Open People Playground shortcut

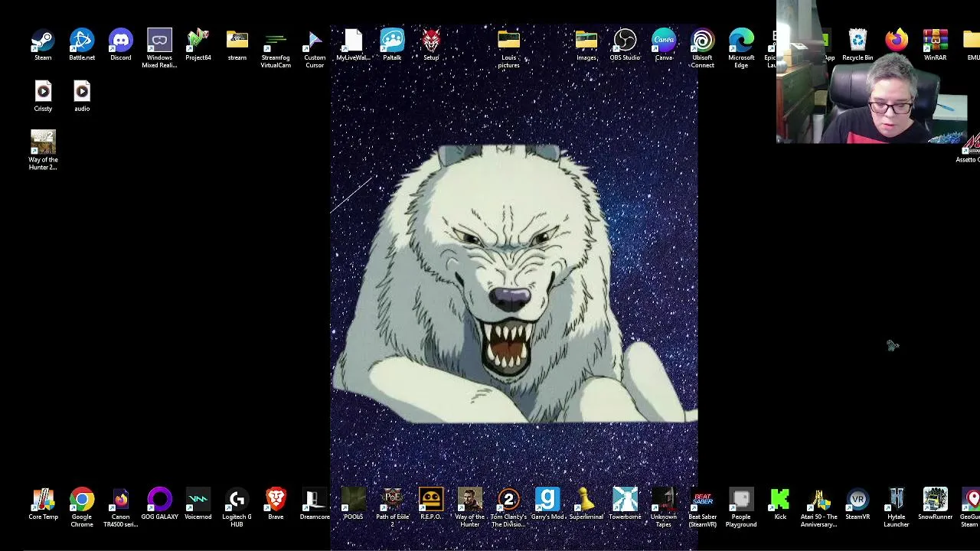click(x=741, y=500)
